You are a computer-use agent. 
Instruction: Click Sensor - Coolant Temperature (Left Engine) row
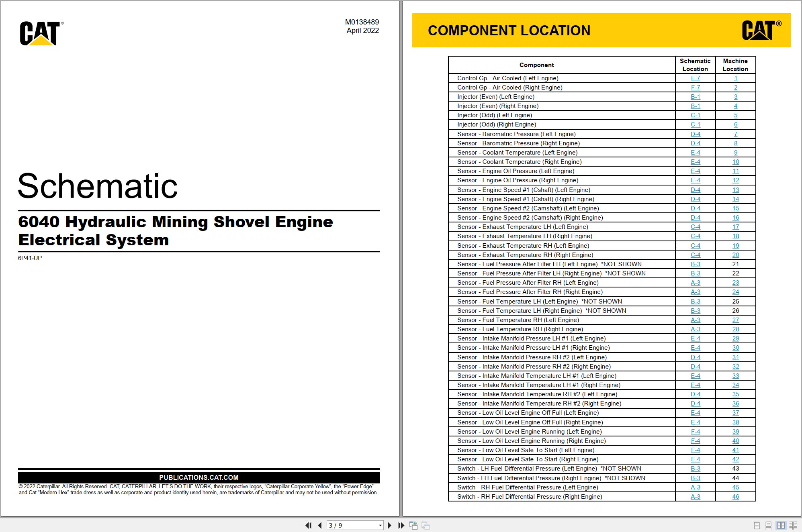coord(602,153)
